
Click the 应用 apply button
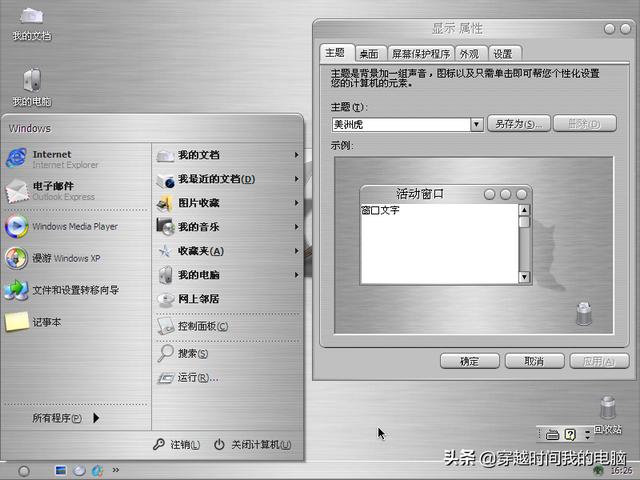point(599,361)
